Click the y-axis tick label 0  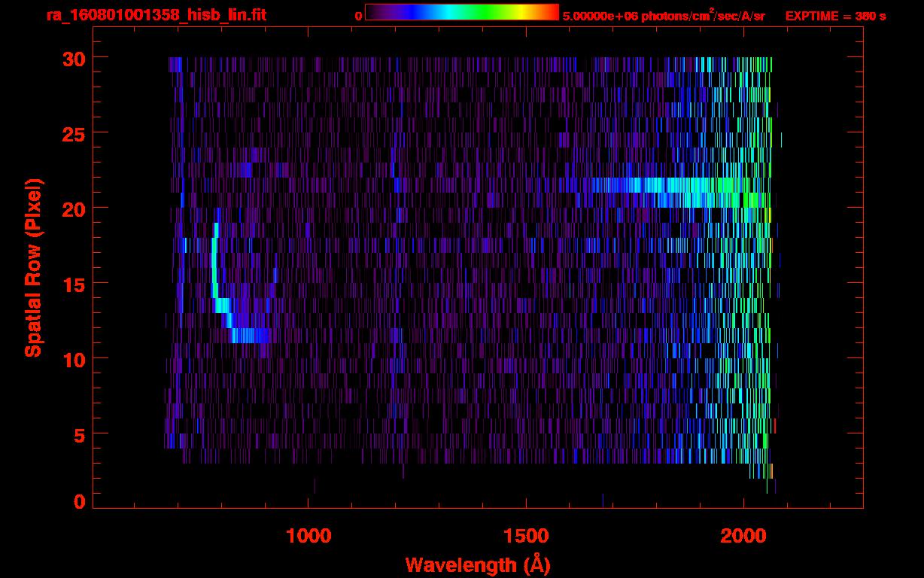click(81, 501)
